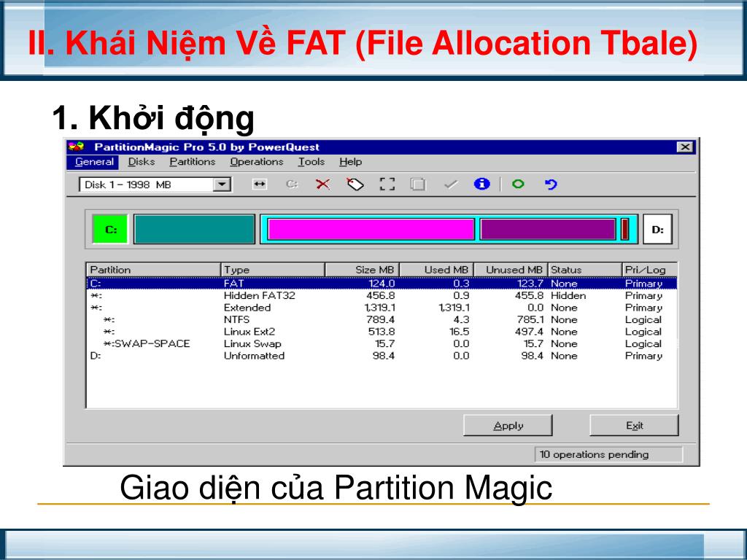Viewport: 747px width, 560px height.
Task: Click the greyed C: label partition icon
Action: (292, 184)
